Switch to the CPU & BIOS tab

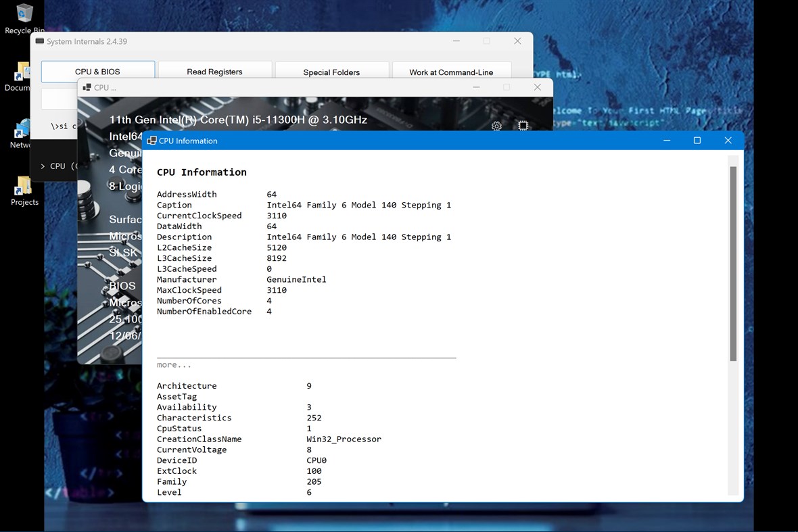coord(97,72)
